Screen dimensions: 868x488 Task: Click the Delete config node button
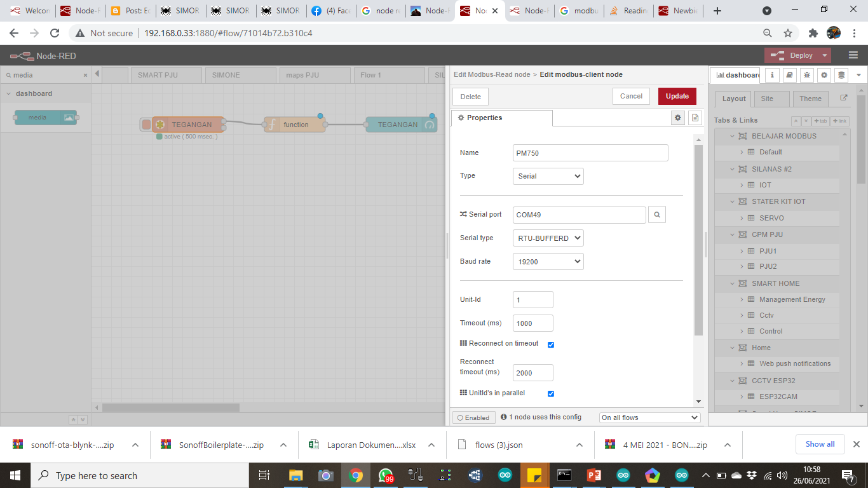pyautogui.click(x=470, y=97)
